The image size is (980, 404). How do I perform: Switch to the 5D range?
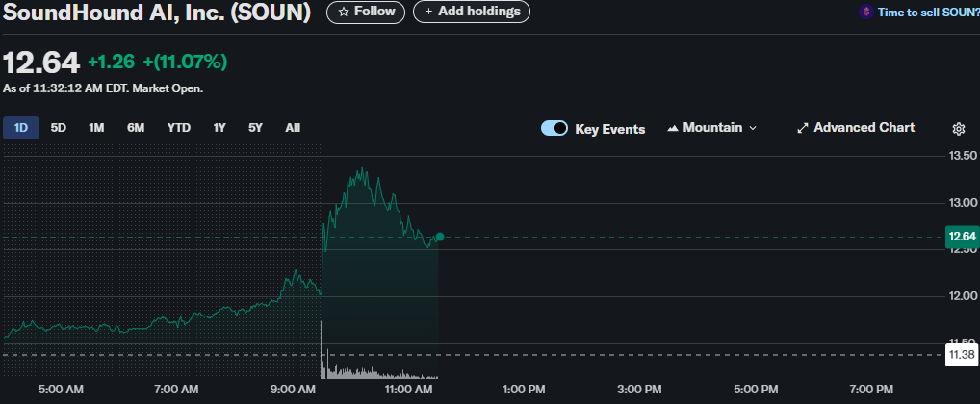pyautogui.click(x=58, y=128)
